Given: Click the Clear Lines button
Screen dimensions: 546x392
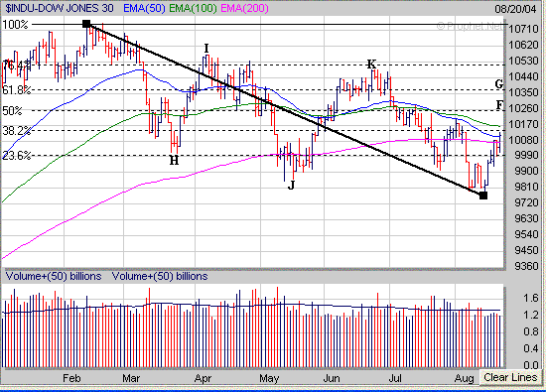Looking at the screenshot, I should pyautogui.click(x=510, y=378).
